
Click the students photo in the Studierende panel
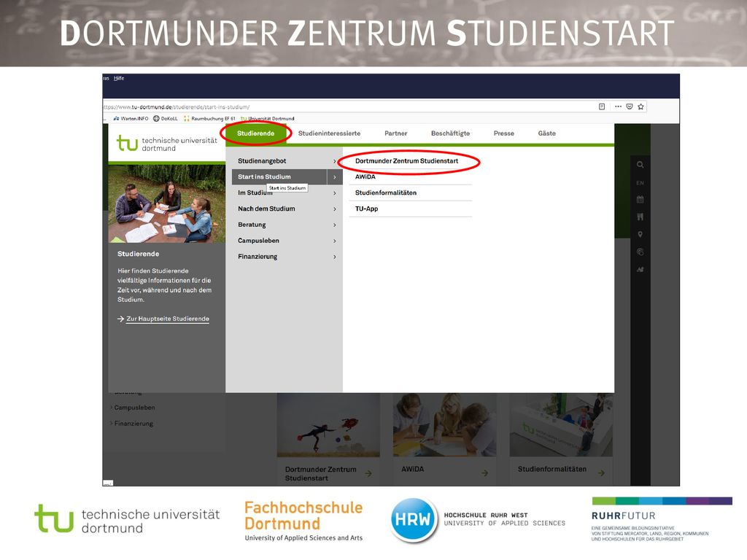(167, 204)
